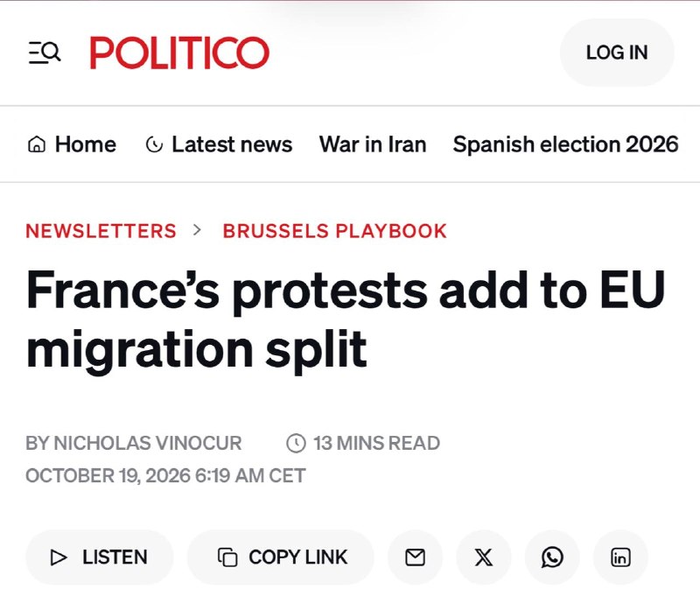This screenshot has width=700, height=610.
Task: Open the Home navigation tab
Action: [72, 144]
